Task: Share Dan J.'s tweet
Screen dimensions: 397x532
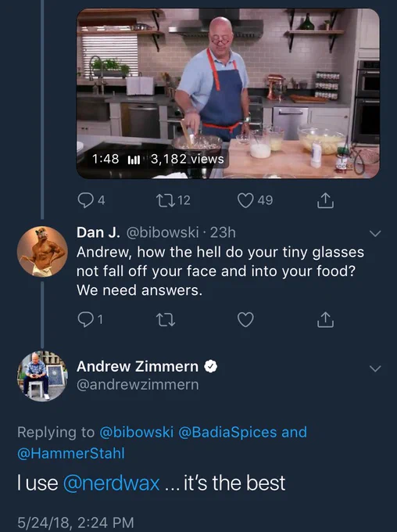Action: [325, 319]
